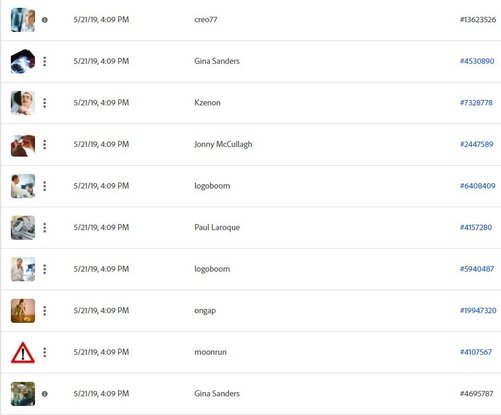Select the creo77 x-ray doctor thumbnail
The height and width of the screenshot is (415, 501).
tap(23, 20)
